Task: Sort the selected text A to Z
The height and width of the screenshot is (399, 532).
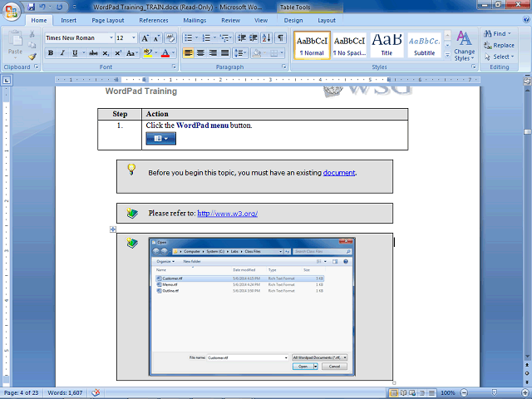Action: coord(267,38)
